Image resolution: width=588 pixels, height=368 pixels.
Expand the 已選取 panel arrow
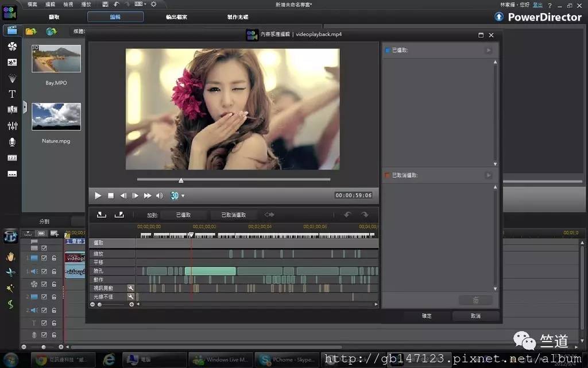click(x=489, y=51)
